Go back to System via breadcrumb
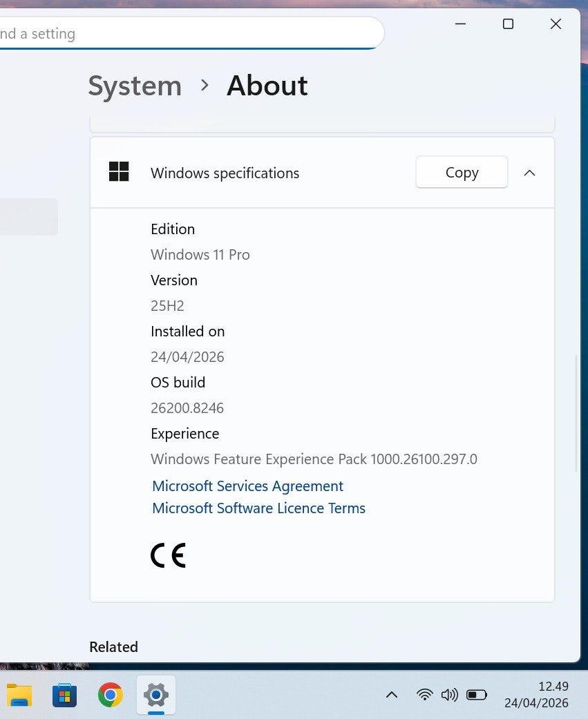 [x=135, y=86]
